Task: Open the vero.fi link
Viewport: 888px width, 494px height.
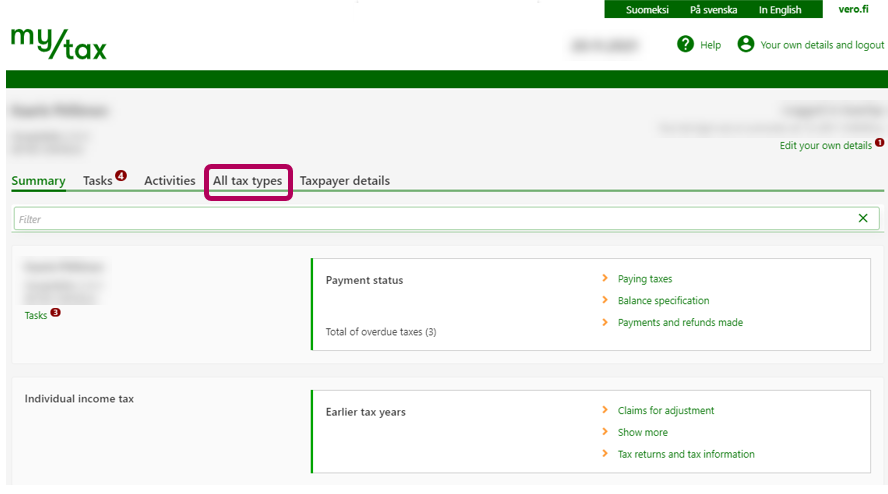Action: (x=853, y=10)
